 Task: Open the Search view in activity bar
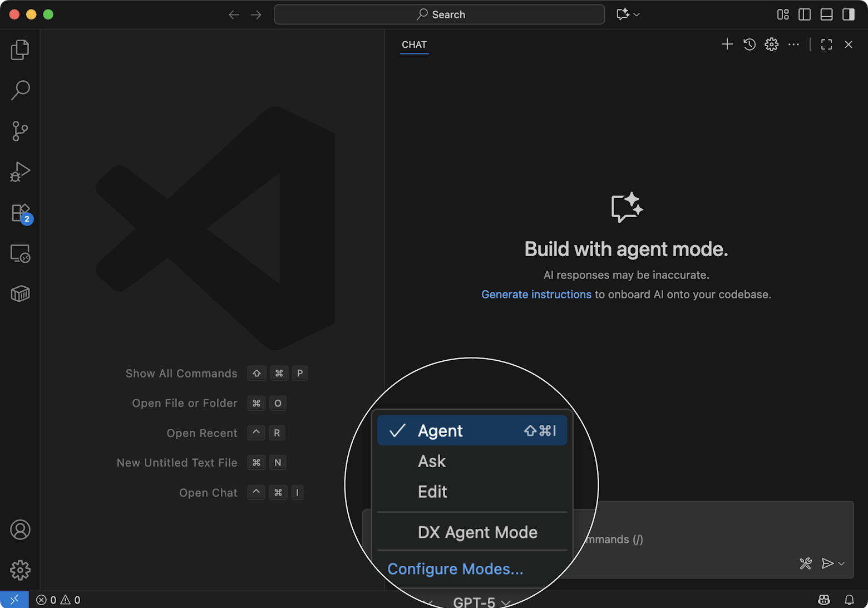pos(20,90)
